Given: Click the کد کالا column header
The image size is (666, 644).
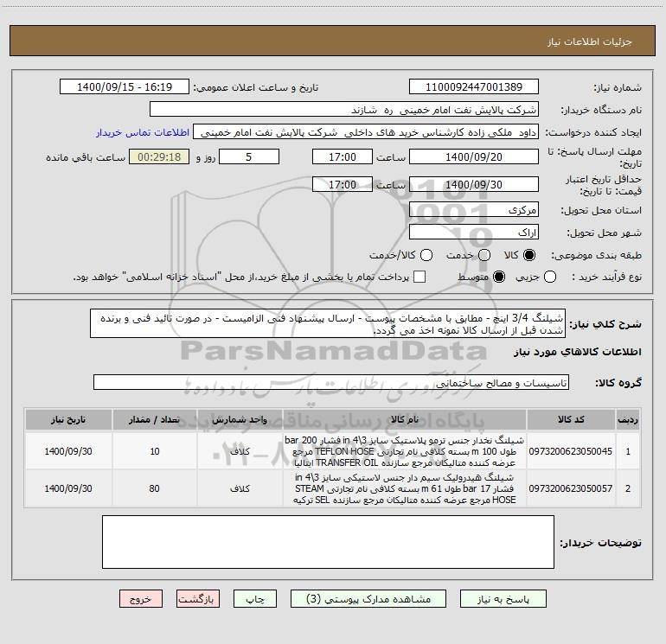Looking at the screenshot, I should click(x=571, y=419).
